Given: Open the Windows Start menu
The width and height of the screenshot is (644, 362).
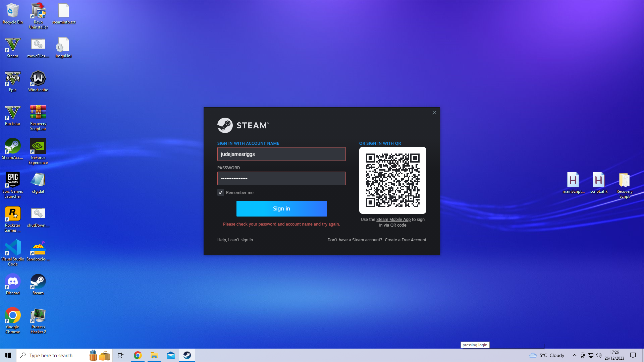Looking at the screenshot, I should coord(8,355).
